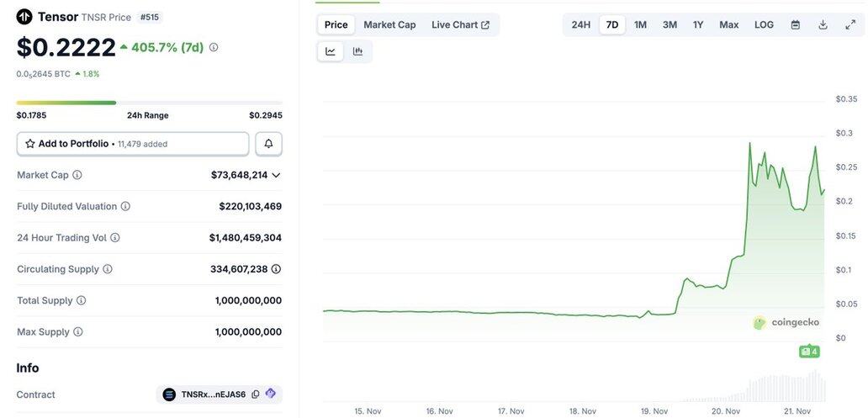This screenshot has width=868, height=418.
Task: Open circulating supply details icon
Action: click(x=276, y=269)
